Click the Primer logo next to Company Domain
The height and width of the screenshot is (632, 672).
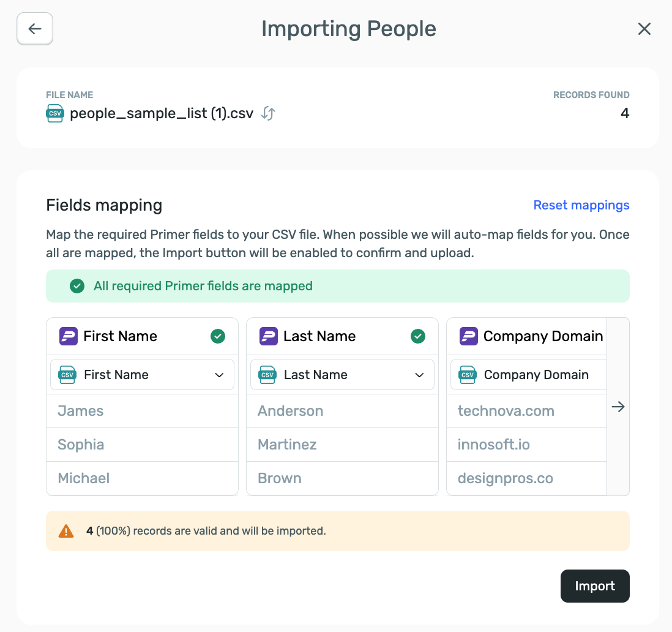tap(468, 336)
